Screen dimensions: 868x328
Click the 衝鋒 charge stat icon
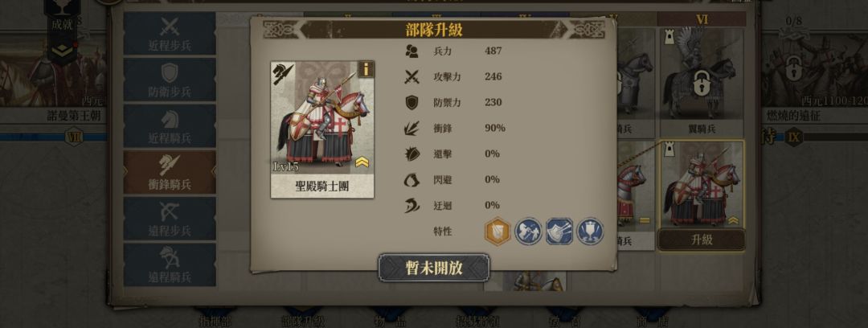coord(411,129)
